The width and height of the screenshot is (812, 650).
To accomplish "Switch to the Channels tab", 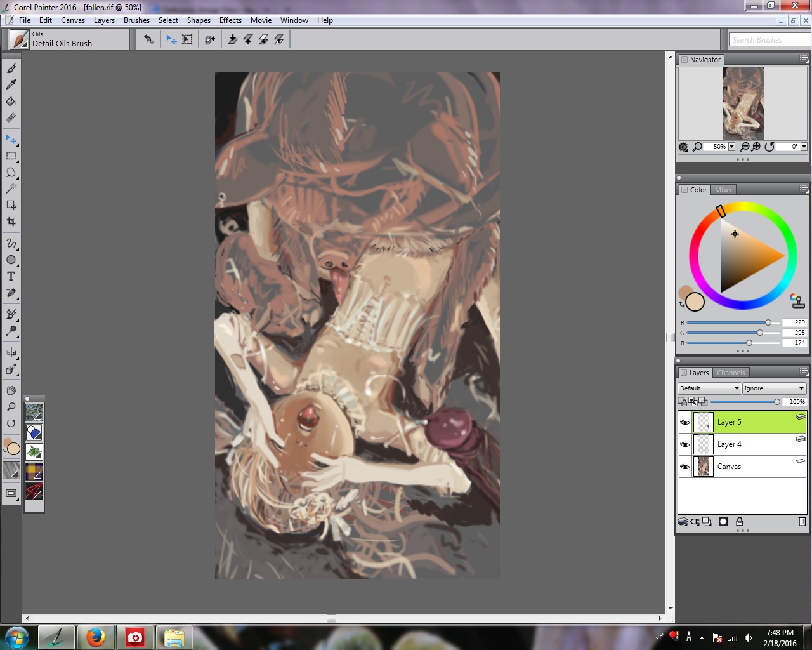I will point(731,373).
